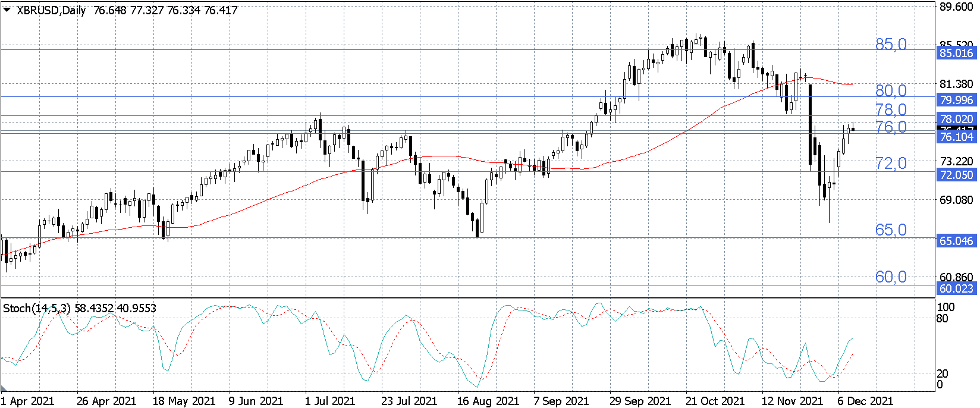Click the dropdown triangle beside XBRUSD,Daily

point(7,10)
